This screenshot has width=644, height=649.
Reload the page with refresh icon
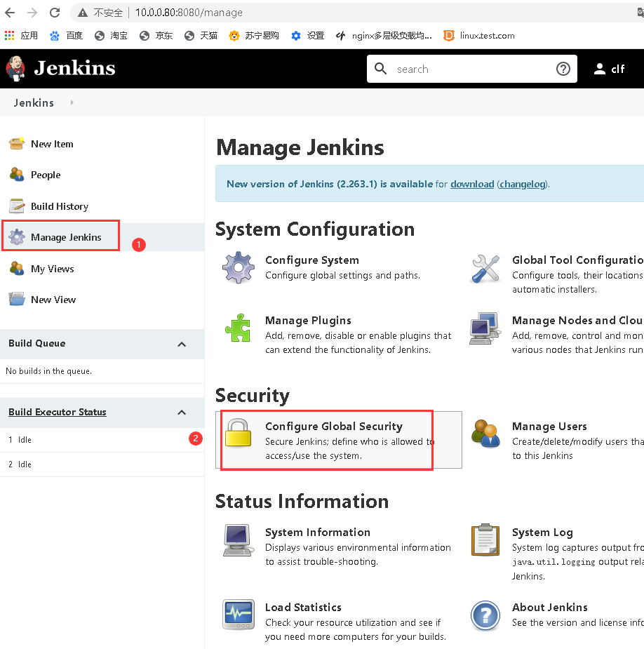(55, 13)
